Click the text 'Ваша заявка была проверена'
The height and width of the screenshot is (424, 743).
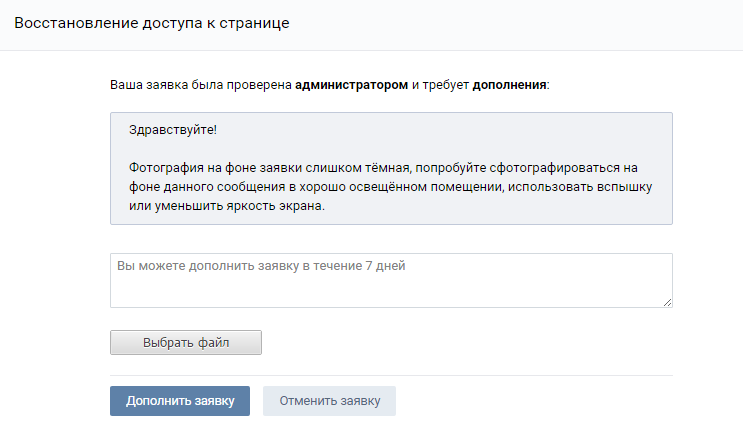click(x=200, y=85)
